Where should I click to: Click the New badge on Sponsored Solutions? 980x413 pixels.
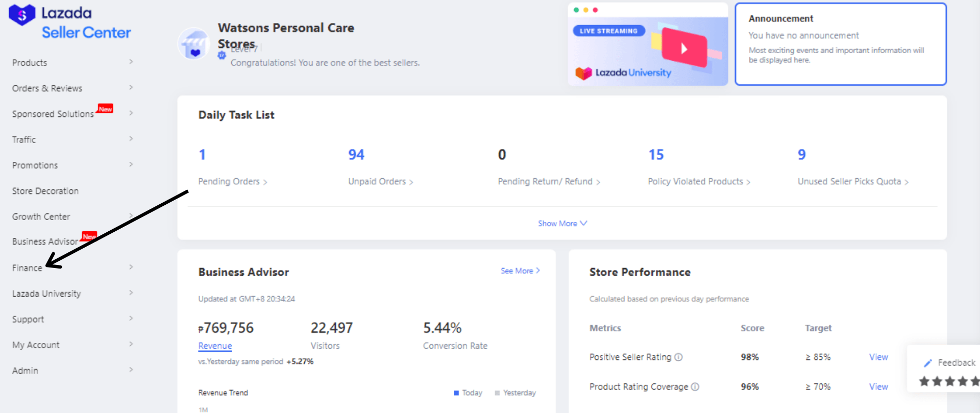(105, 109)
